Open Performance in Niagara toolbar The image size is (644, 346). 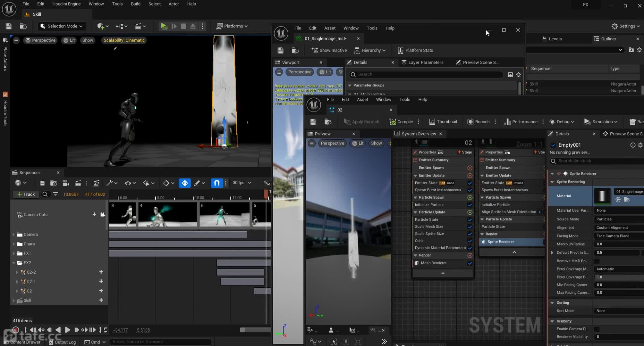(x=521, y=122)
